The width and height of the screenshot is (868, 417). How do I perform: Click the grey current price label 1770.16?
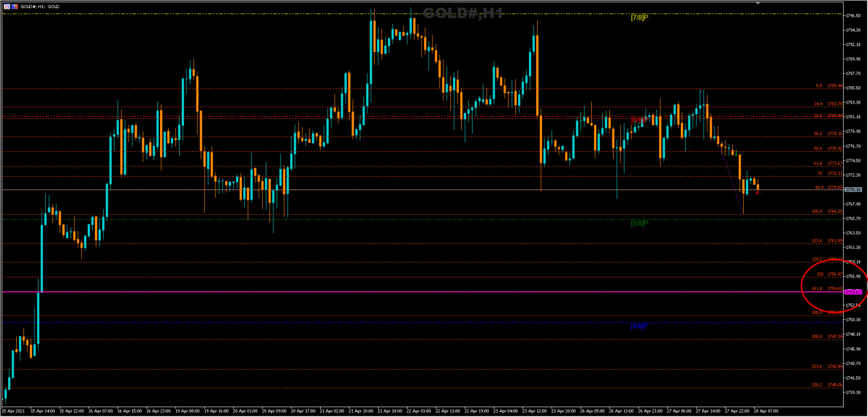[x=853, y=190]
